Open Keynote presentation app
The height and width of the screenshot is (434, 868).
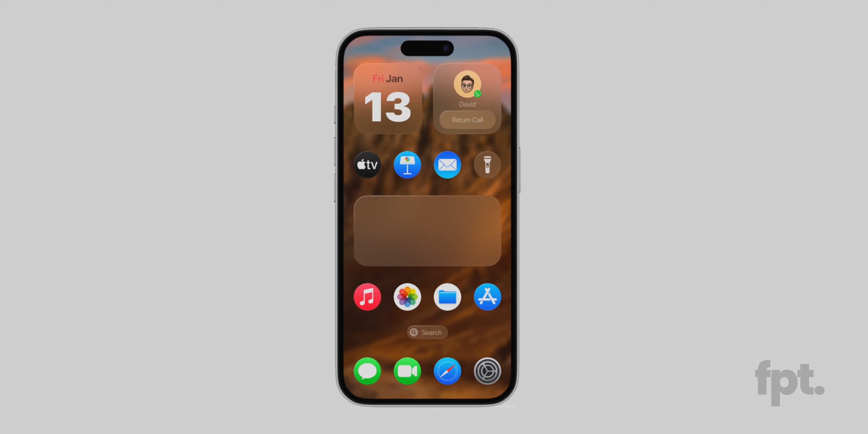(407, 164)
